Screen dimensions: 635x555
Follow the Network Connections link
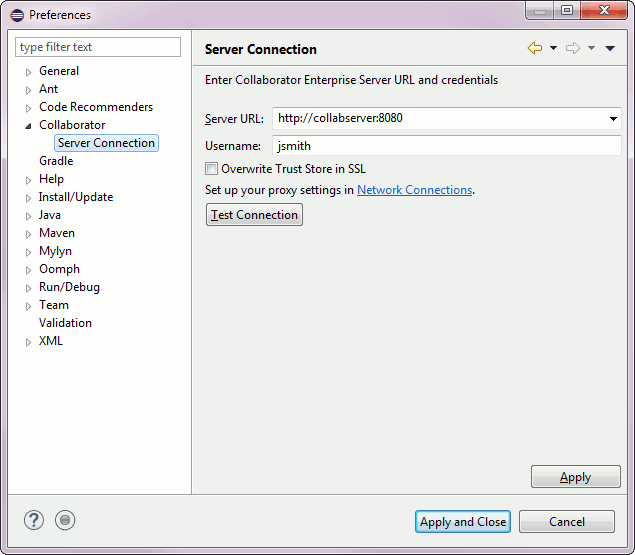coord(414,190)
